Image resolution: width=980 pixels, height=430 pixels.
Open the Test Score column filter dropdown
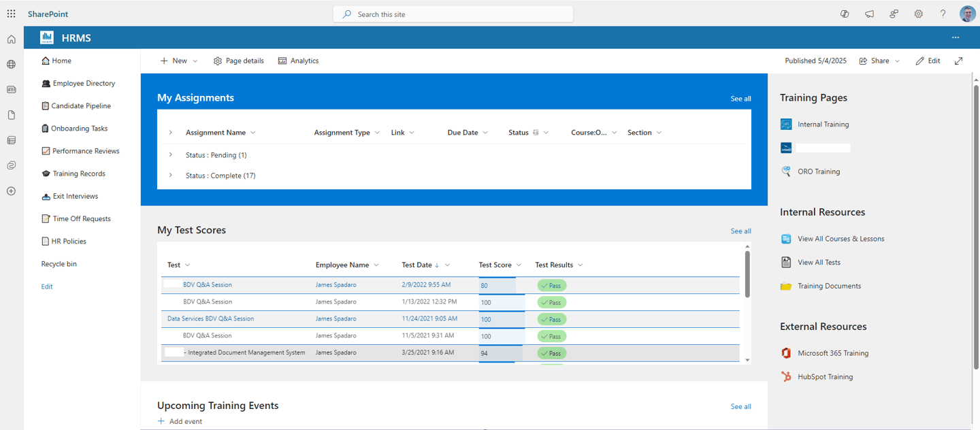click(x=519, y=265)
